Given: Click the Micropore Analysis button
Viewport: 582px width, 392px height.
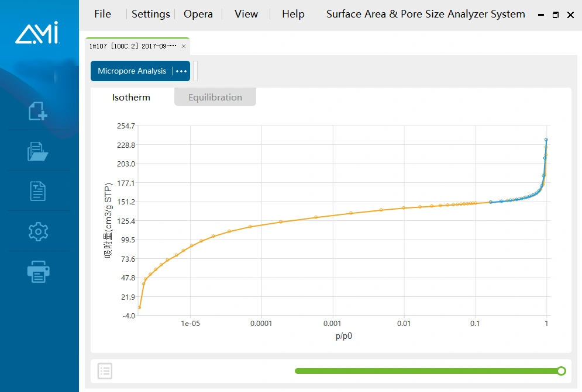Looking at the screenshot, I should click(132, 71).
